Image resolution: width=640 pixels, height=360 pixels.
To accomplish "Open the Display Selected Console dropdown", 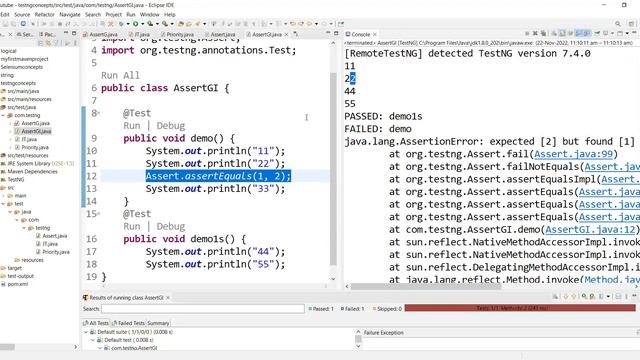I will pyautogui.click(x=612, y=33).
